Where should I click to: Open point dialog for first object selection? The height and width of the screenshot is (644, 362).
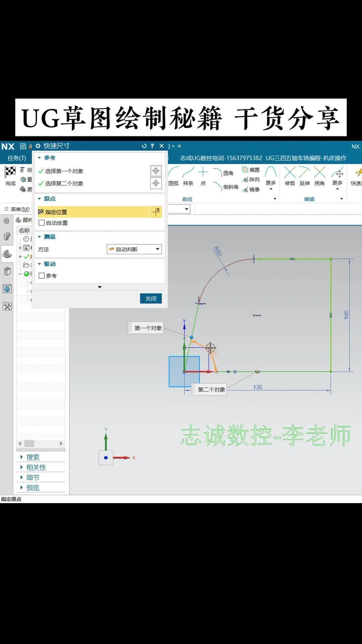156,171
